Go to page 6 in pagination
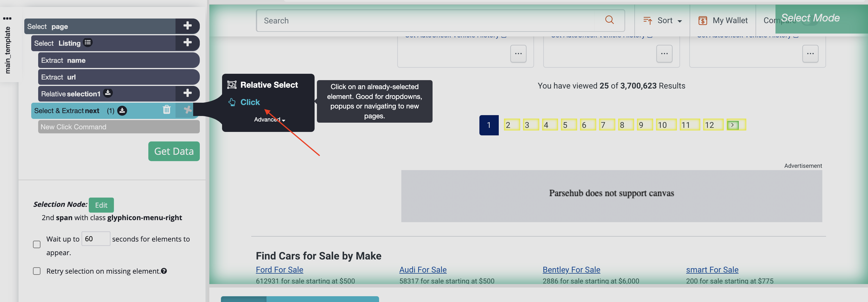868x302 pixels. pos(588,125)
